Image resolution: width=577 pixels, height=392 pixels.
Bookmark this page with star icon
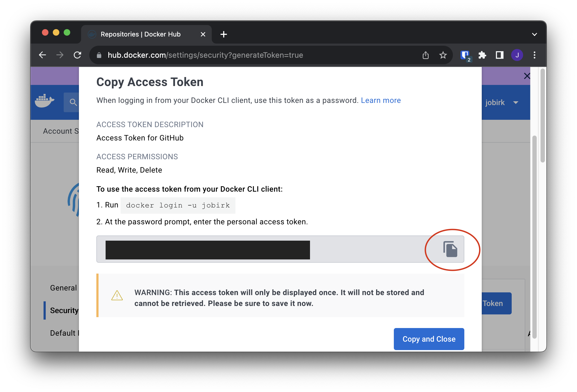(443, 55)
